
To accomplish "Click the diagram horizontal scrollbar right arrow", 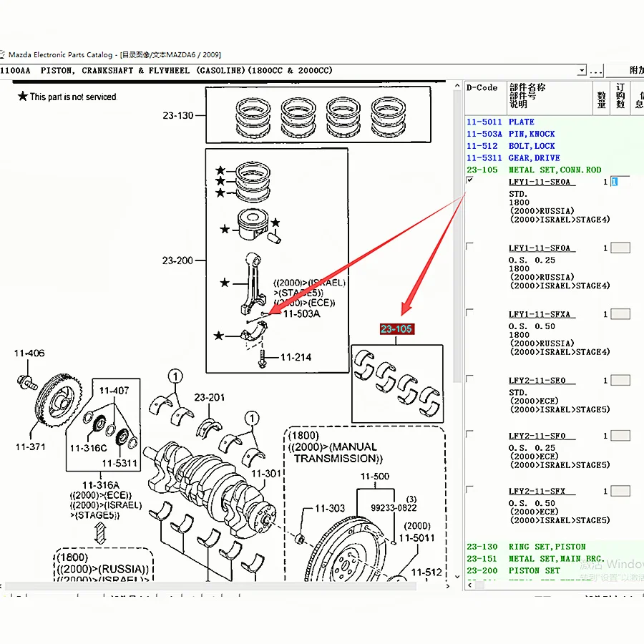I will (x=448, y=586).
